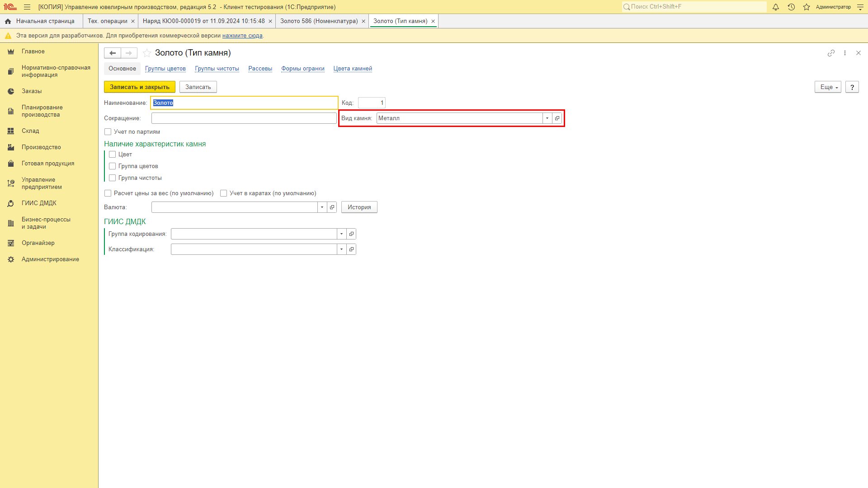
Task: Open Заказы section
Action: pyautogui.click(x=32, y=91)
